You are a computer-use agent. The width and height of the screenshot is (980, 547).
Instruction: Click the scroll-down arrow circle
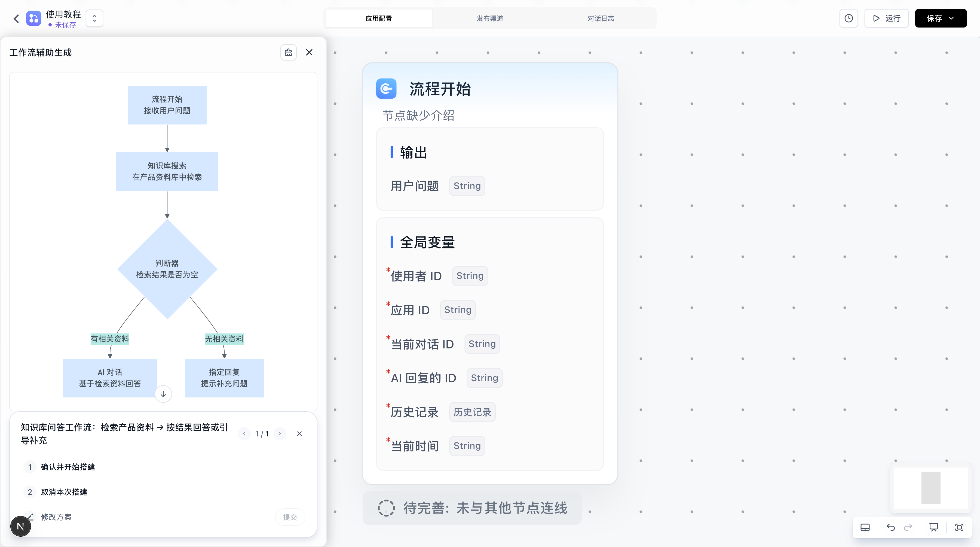coord(163,394)
